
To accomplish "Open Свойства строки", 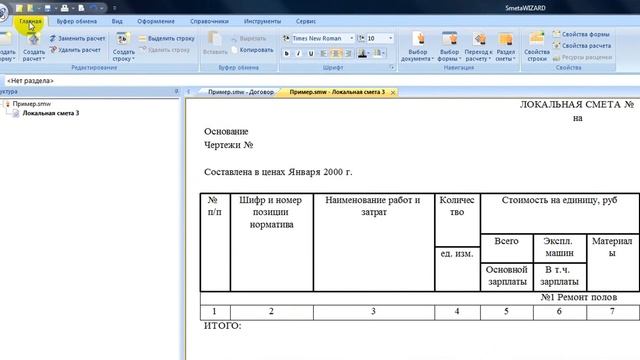I will pyautogui.click(x=537, y=47).
